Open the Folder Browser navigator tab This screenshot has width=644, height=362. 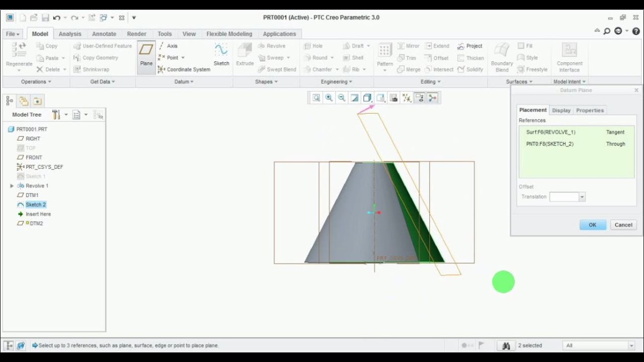(x=24, y=101)
